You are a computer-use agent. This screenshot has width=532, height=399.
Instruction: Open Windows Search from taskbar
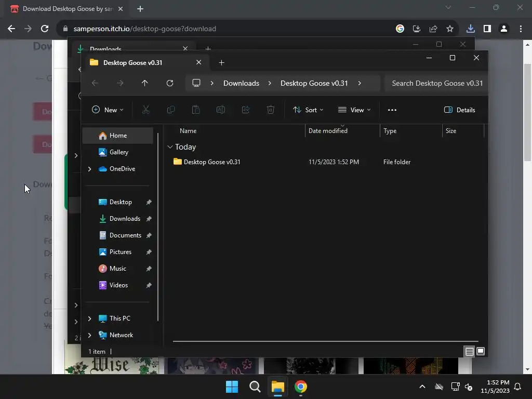click(x=255, y=387)
